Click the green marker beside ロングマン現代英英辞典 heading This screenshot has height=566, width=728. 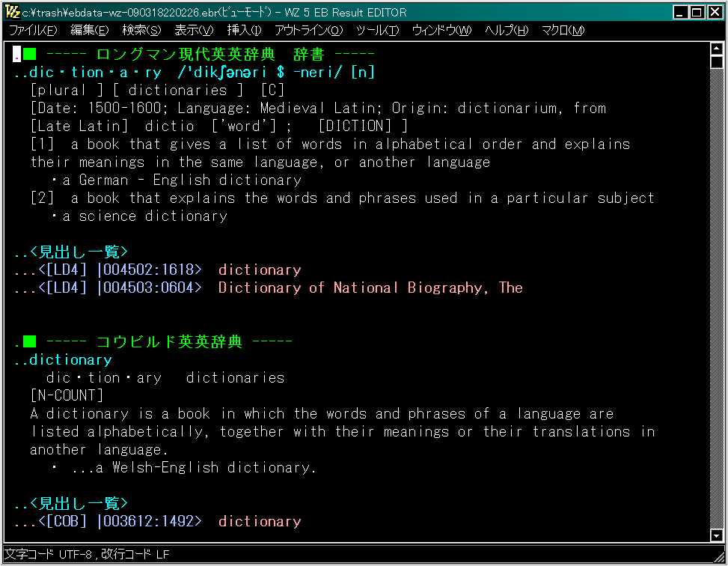30,55
